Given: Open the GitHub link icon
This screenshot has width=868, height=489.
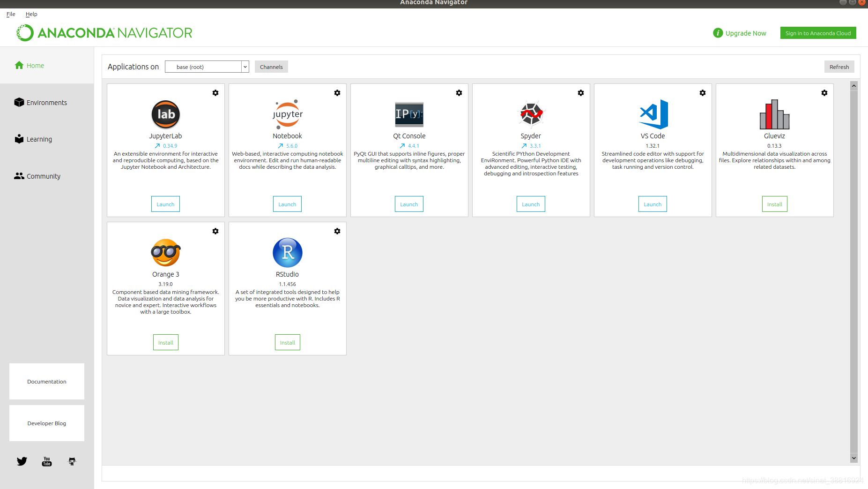Looking at the screenshot, I should [x=72, y=461].
